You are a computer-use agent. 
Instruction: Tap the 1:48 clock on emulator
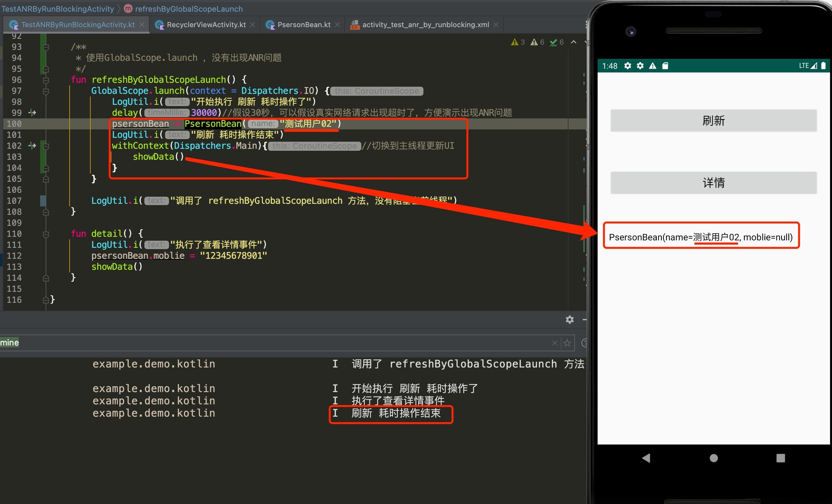click(x=610, y=66)
